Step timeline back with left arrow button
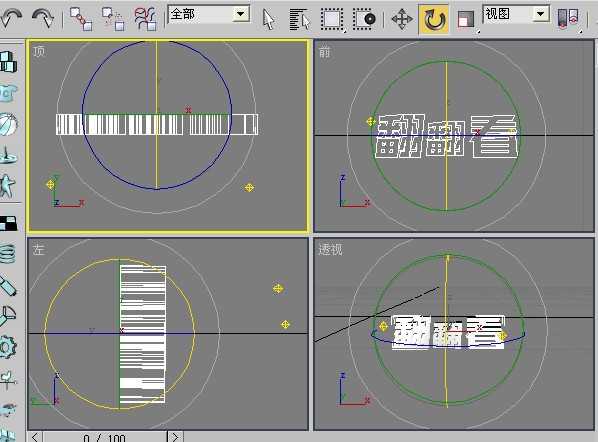 click(35, 437)
